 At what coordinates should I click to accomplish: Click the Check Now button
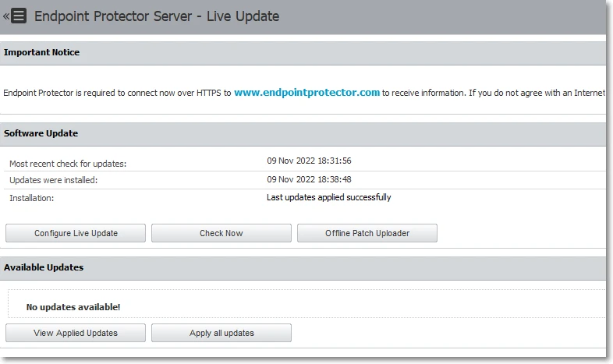coord(221,233)
